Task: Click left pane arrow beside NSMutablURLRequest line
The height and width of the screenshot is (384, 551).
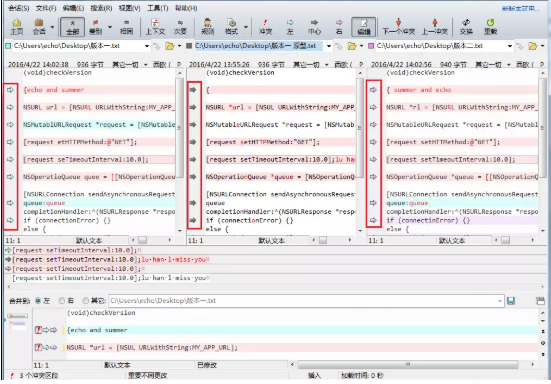Action: tap(10, 124)
